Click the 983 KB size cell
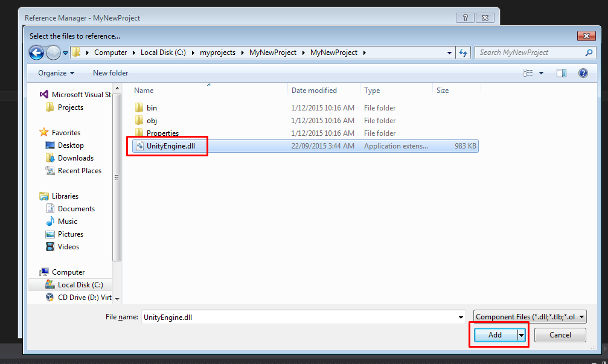The height and width of the screenshot is (364, 608). [466, 146]
